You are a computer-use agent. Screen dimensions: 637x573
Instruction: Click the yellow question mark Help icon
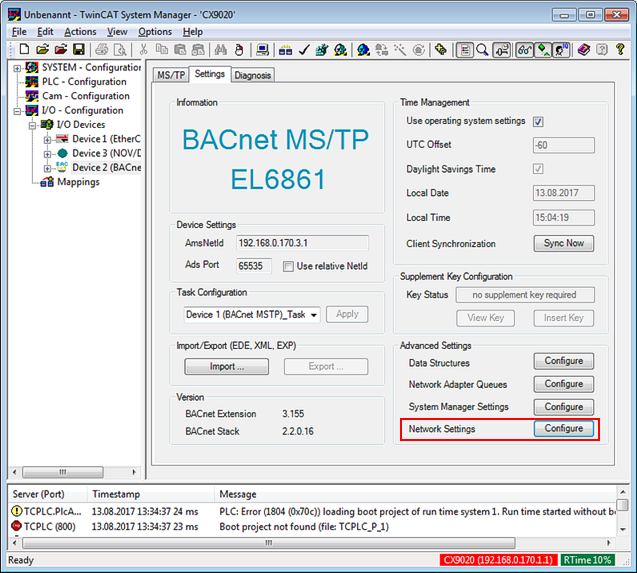click(x=620, y=50)
